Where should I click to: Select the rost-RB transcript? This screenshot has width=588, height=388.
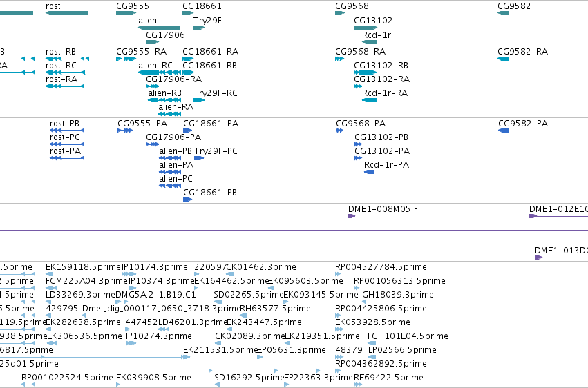[x=61, y=52]
